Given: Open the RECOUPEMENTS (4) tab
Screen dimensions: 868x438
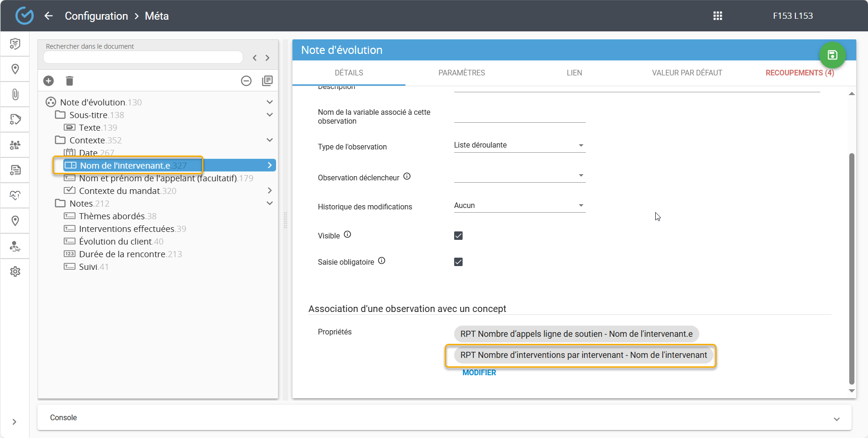Looking at the screenshot, I should 800,73.
